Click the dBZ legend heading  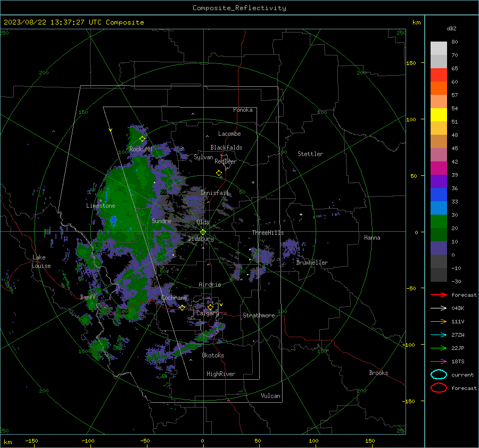pyautogui.click(x=451, y=28)
